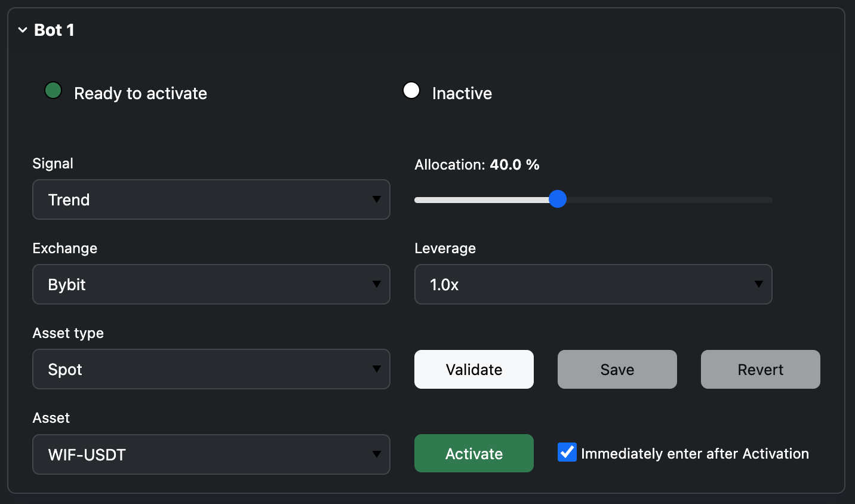Click the Exchange field label
The width and height of the screenshot is (855, 504).
click(x=65, y=248)
